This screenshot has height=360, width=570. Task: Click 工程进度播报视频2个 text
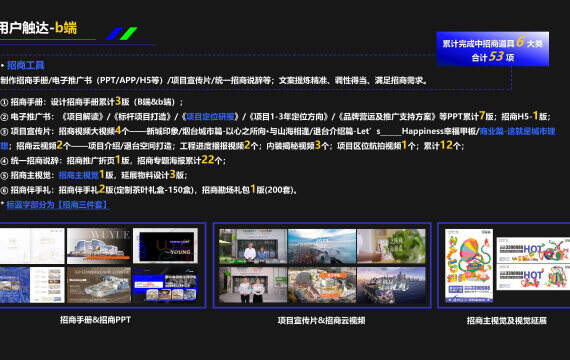pyautogui.click(x=219, y=145)
